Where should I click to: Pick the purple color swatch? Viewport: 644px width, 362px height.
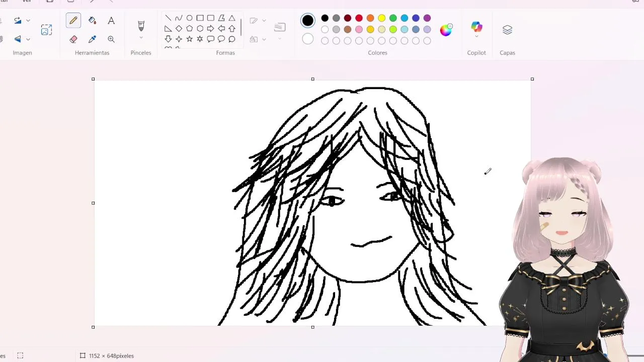427,18
